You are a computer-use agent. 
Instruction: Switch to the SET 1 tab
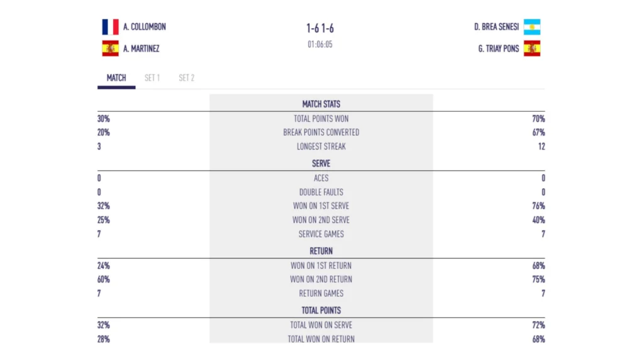click(152, 78)
